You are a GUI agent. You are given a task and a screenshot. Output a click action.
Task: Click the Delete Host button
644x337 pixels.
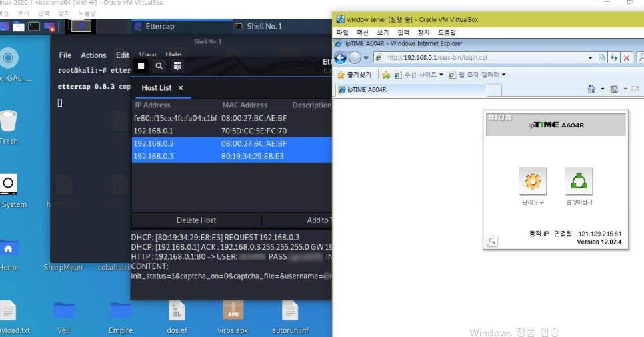click(x=196, y=220)
